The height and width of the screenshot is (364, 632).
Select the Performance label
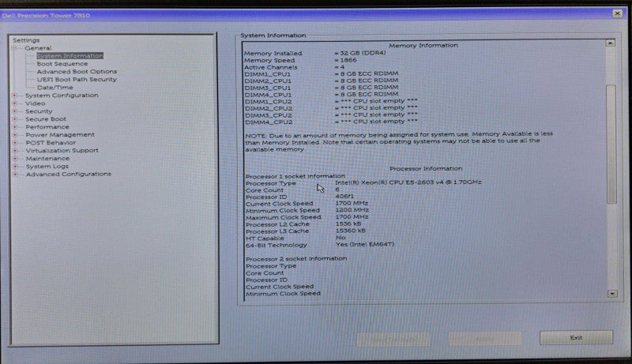47,127
